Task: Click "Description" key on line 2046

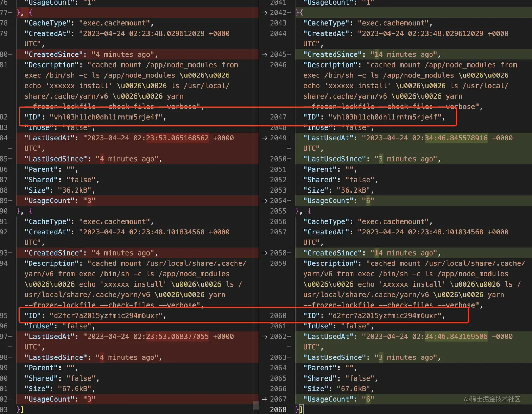Action: click(330, 65)
